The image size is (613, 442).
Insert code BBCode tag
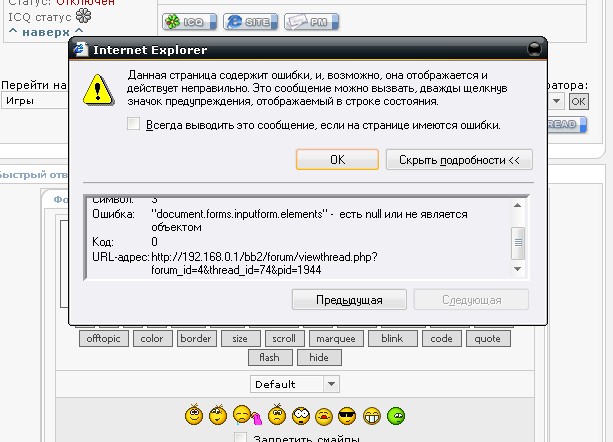pyautogui.click(x=441, y=338)
